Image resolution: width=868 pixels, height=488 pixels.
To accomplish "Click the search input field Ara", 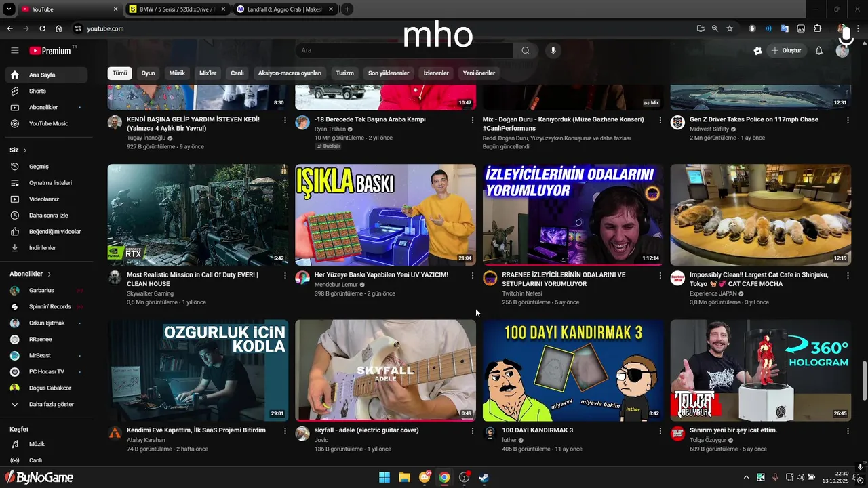I will coord(404,51).
